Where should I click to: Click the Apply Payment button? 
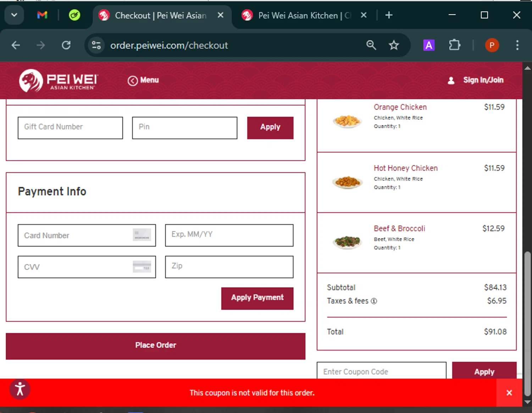(257, 298)
